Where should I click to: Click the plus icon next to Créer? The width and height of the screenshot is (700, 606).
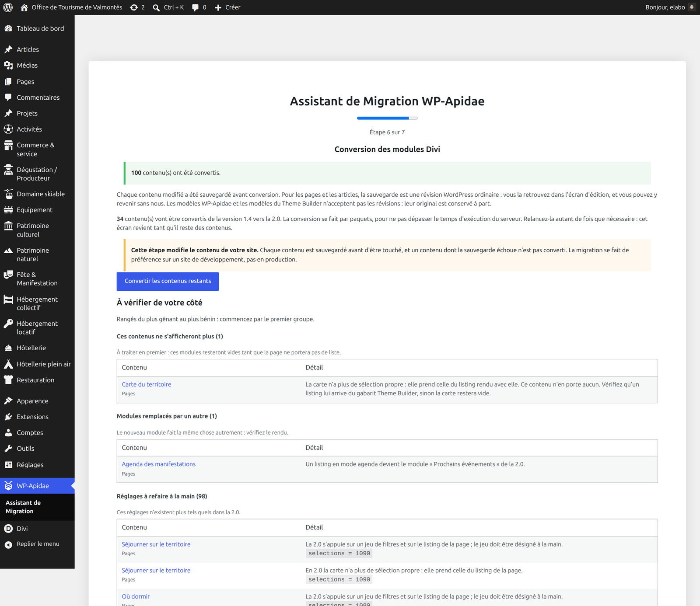click(x=218, y=7)
